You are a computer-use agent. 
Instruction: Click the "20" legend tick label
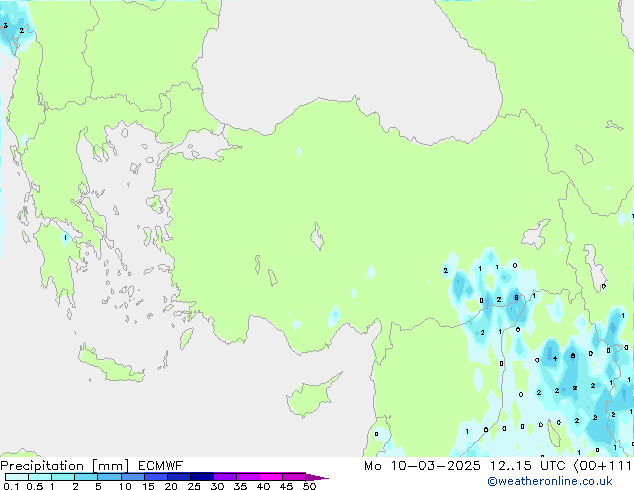tap(171, 486)
